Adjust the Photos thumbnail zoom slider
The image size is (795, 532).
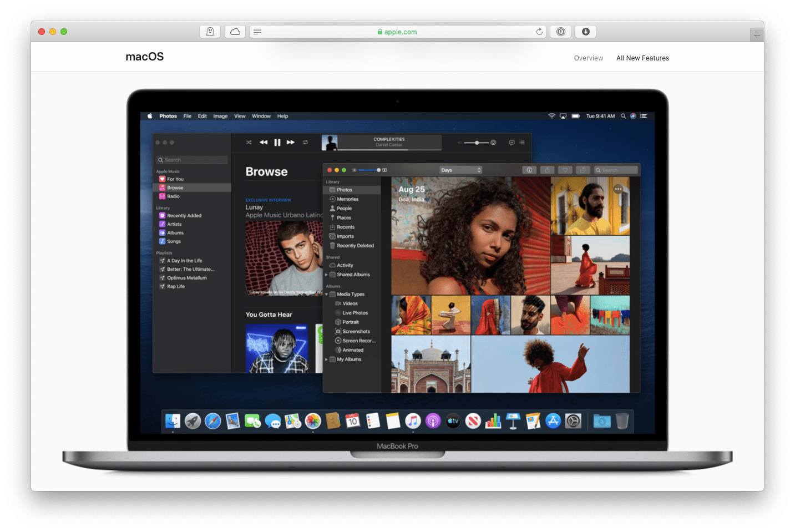click(x=369, y=170)
